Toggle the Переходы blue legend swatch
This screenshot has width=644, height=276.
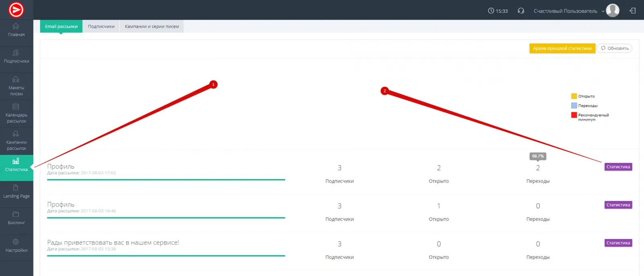(x=574, y=105)
